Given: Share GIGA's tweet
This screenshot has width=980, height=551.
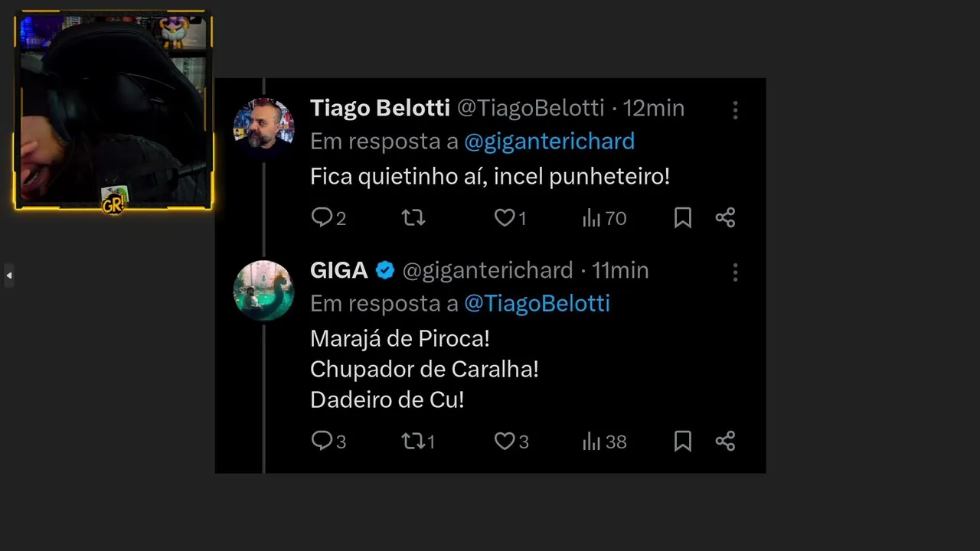Looking at the screenshot, I should coord(725,441).
